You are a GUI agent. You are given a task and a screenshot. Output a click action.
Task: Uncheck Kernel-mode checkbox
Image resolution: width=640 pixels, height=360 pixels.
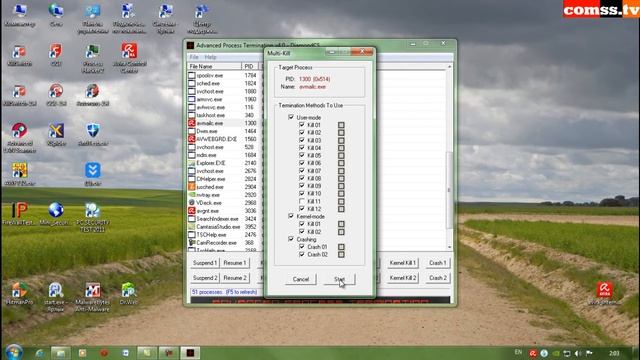pos(291,216)
